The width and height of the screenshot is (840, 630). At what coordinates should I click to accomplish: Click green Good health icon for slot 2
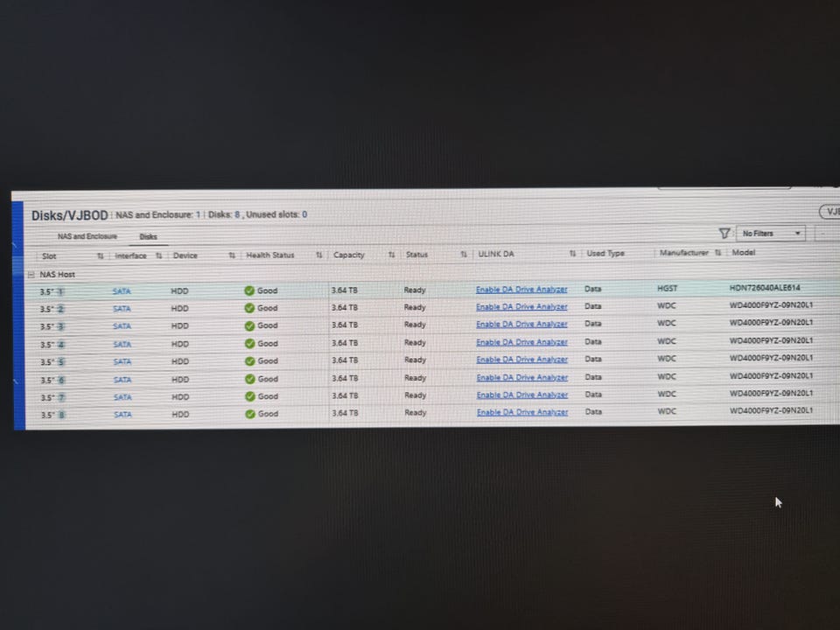coord(249,308)
